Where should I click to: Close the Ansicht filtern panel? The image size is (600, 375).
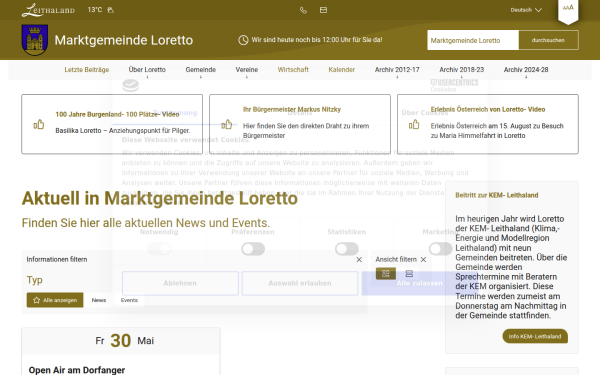tap(423, 259)
